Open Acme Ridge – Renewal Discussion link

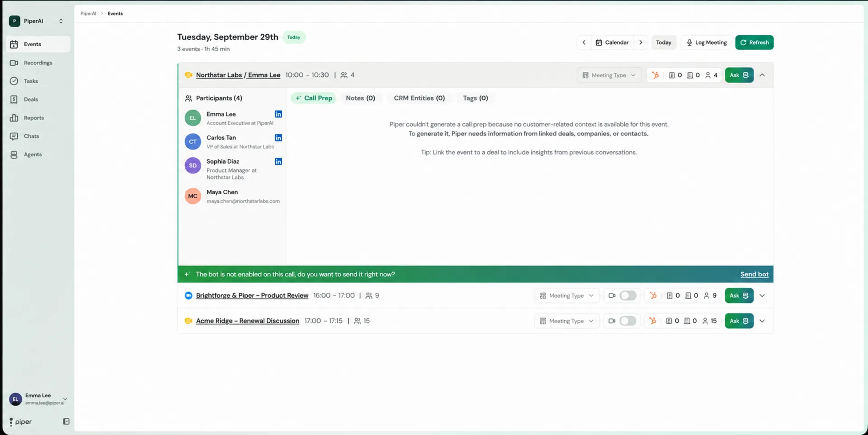(x=247, y=321)
